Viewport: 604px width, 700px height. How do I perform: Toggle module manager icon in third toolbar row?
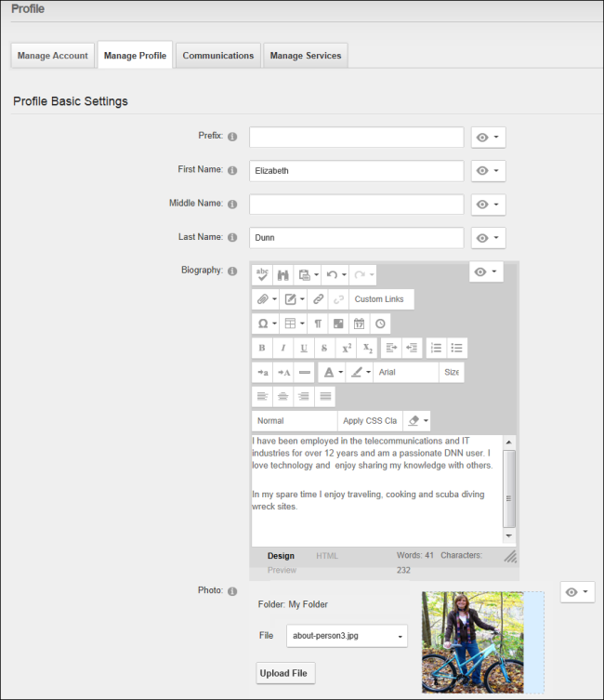(338, 324)
